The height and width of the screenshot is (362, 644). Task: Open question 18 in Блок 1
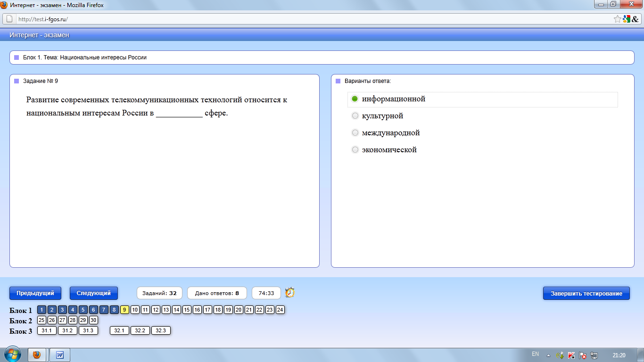tap(218, 310)
